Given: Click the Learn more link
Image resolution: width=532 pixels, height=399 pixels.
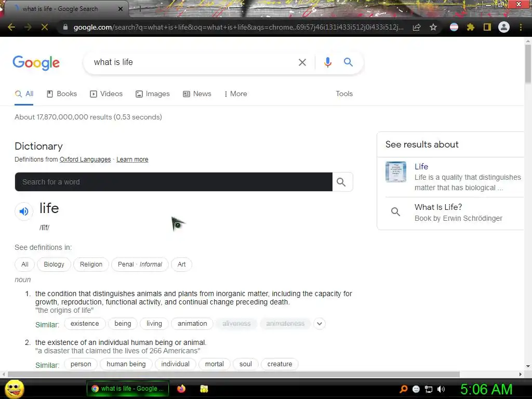Looking at the screenshot, I should click(x=132, y=159).
